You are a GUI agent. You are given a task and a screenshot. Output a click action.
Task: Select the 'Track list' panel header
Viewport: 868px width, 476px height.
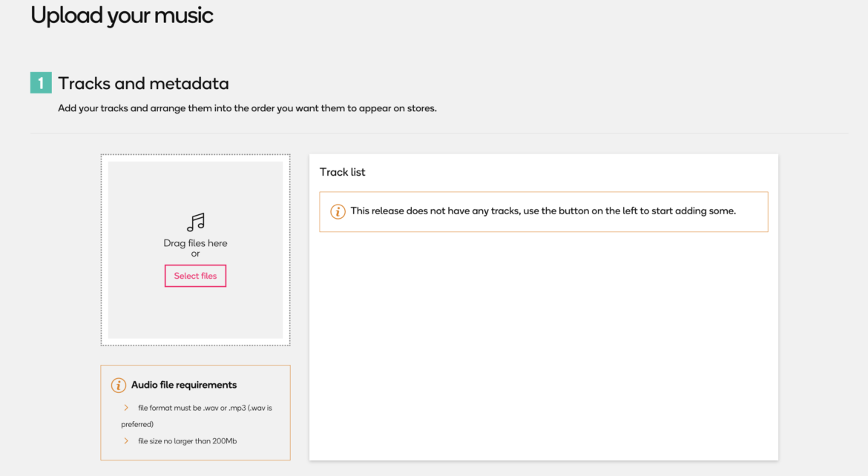tap(342, 171)
